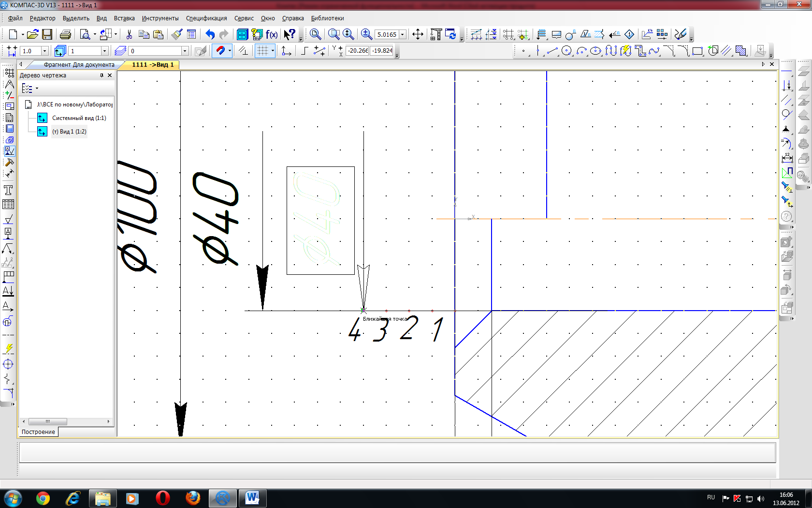812x508 pixels.
Task: Toggle rounding mode button
Action: coord(319,50)
